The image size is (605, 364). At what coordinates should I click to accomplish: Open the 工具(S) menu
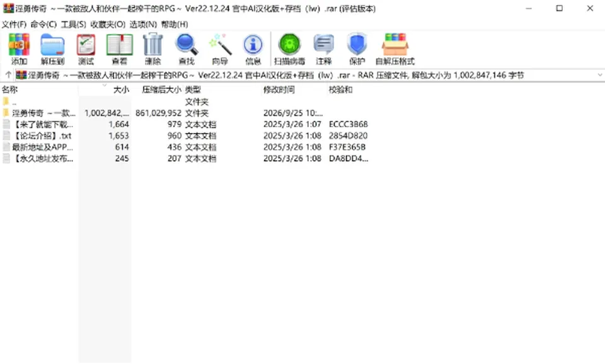tap(73, 25)
